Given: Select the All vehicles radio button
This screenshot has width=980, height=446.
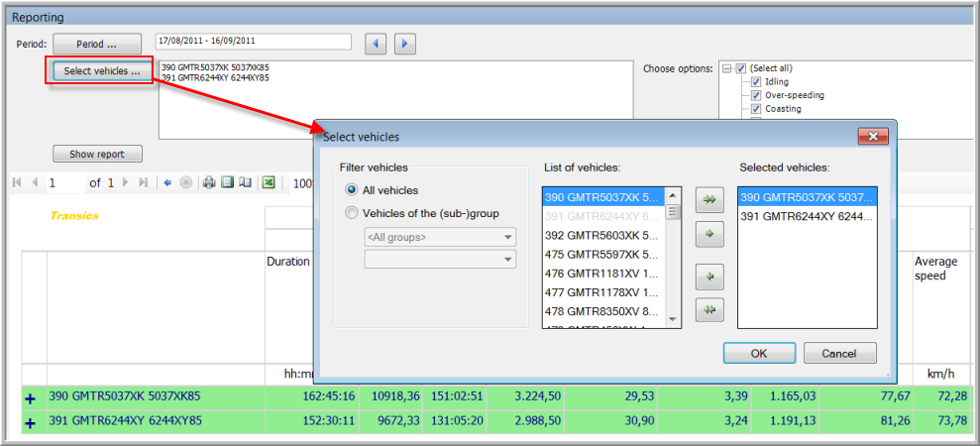Looking at the screenshot, I should point(351,190).
